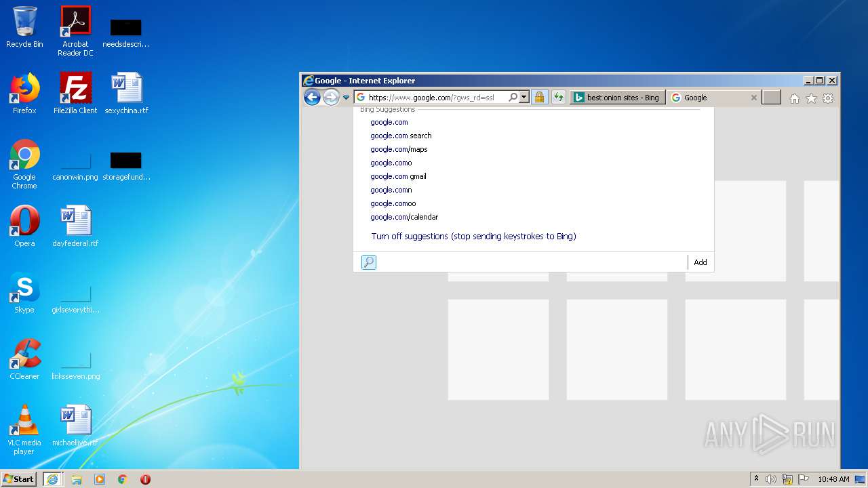
Task: Select suggestion 'google.comoo'
Action: click(x=393, y=203)
